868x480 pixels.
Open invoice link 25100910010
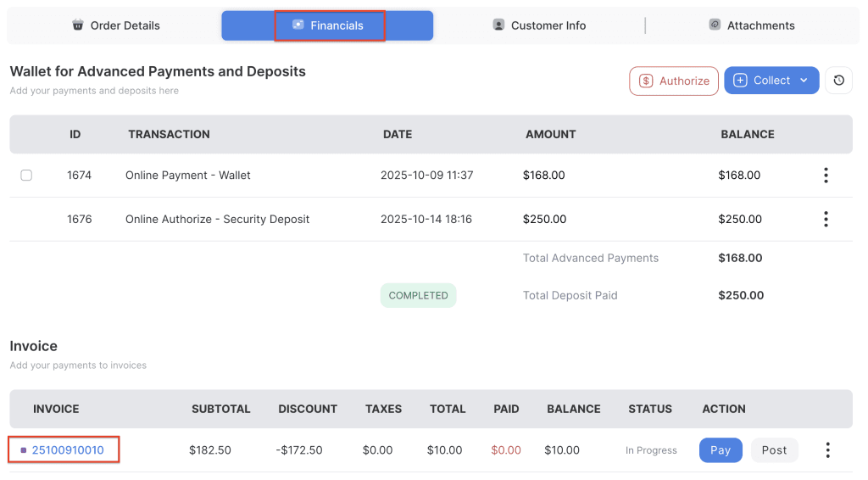click(x=68, y=450)
